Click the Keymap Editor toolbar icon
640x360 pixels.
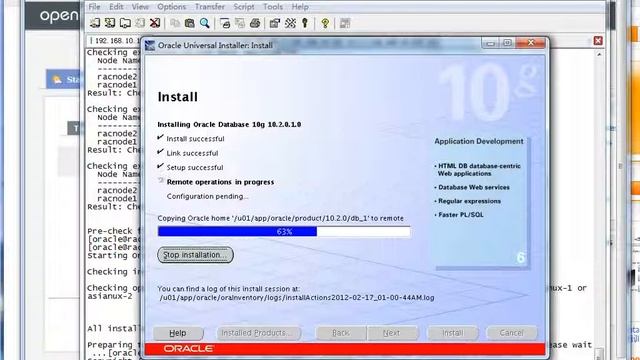click(x=290, y=23)
